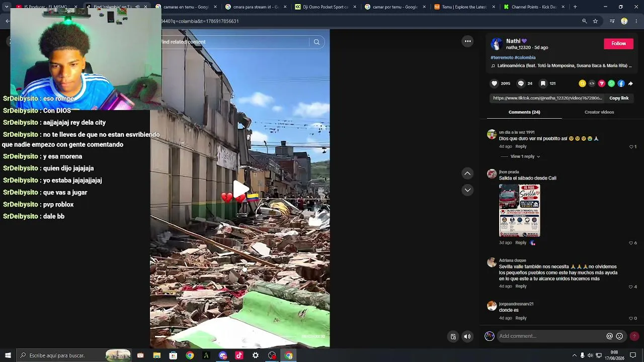Image resolution: width=644 pixels, height=362 pixels.
Task: Go to the previous video
Action: [x=467, y=173]
